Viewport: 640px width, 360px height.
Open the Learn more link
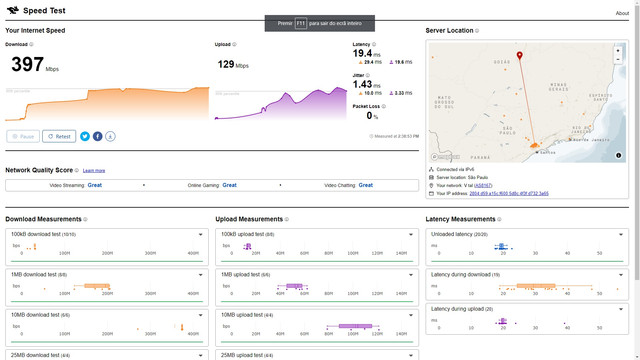(94, 171)
